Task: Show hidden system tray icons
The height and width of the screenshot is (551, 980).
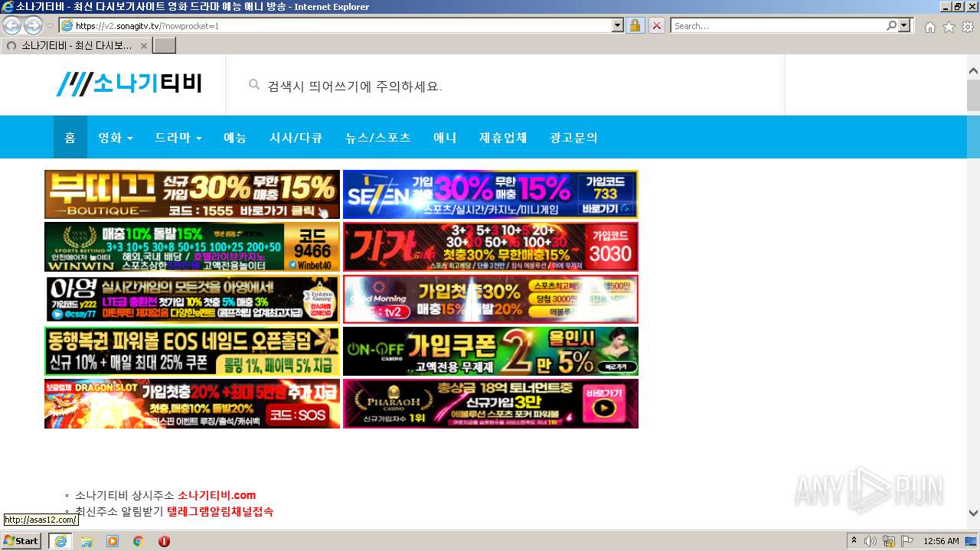Action: [854, 541]
